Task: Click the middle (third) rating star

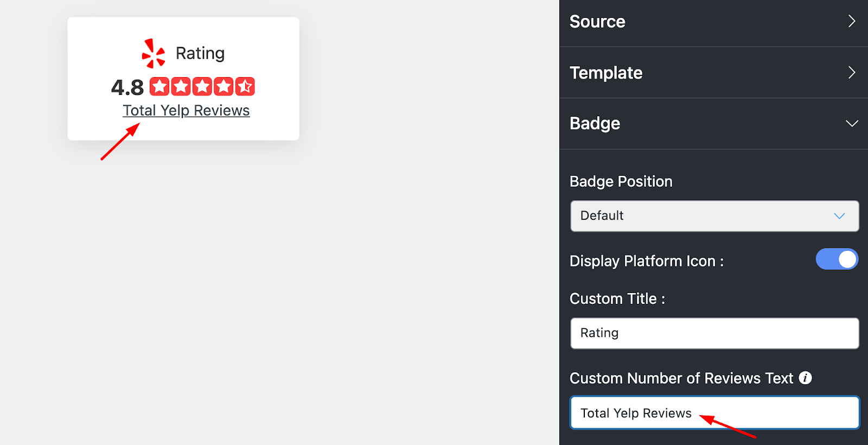Action: tap(202, 86)
